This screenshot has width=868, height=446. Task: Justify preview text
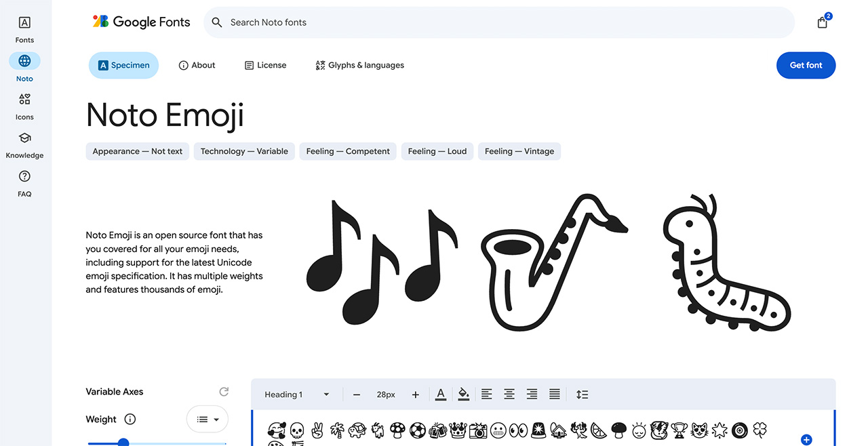[x=555, y=394]
